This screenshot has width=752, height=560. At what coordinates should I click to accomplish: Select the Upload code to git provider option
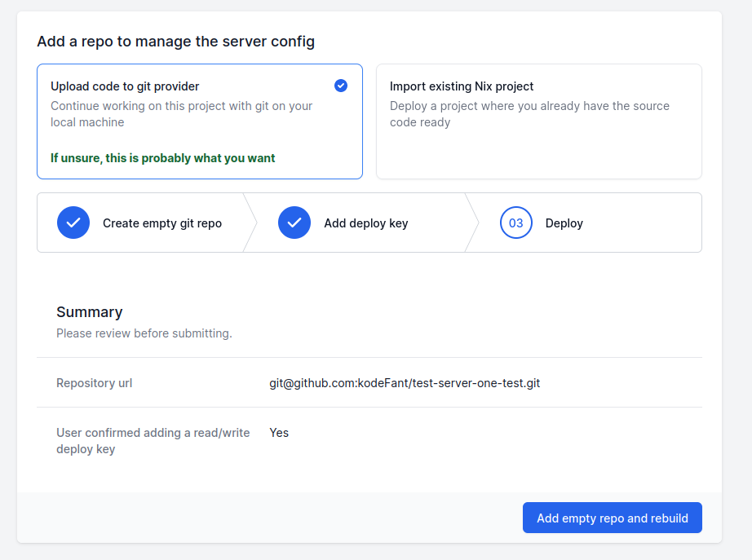pyautogui.click(x=126, y=86)
